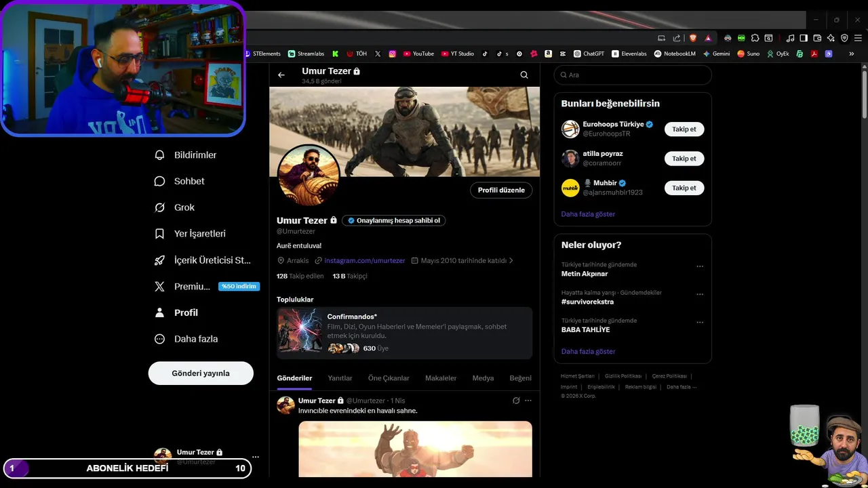Open options for the Metin Akpınar trend

point(700,266)
